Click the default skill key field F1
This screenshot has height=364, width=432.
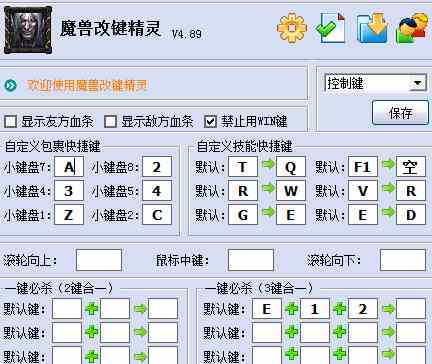363,167
